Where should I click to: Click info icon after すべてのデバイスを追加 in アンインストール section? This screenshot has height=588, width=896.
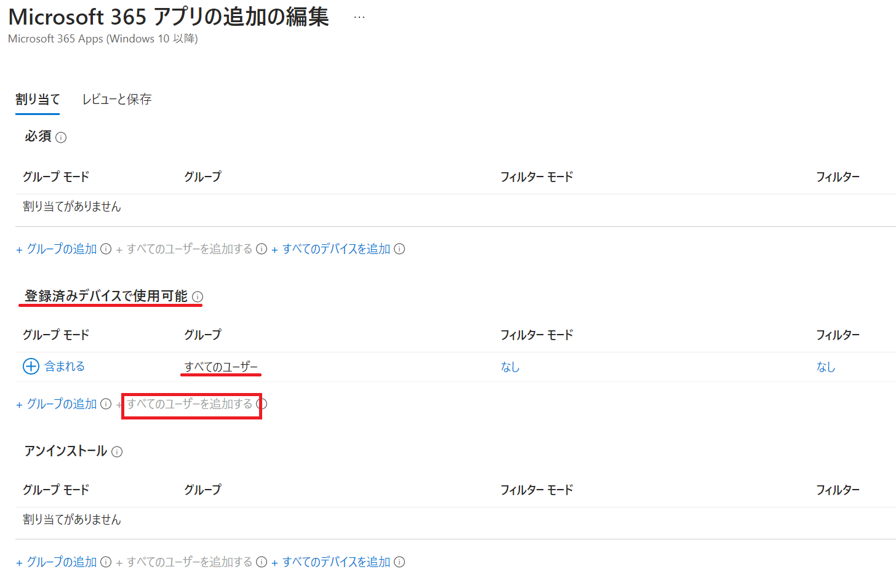pos(399,562)
